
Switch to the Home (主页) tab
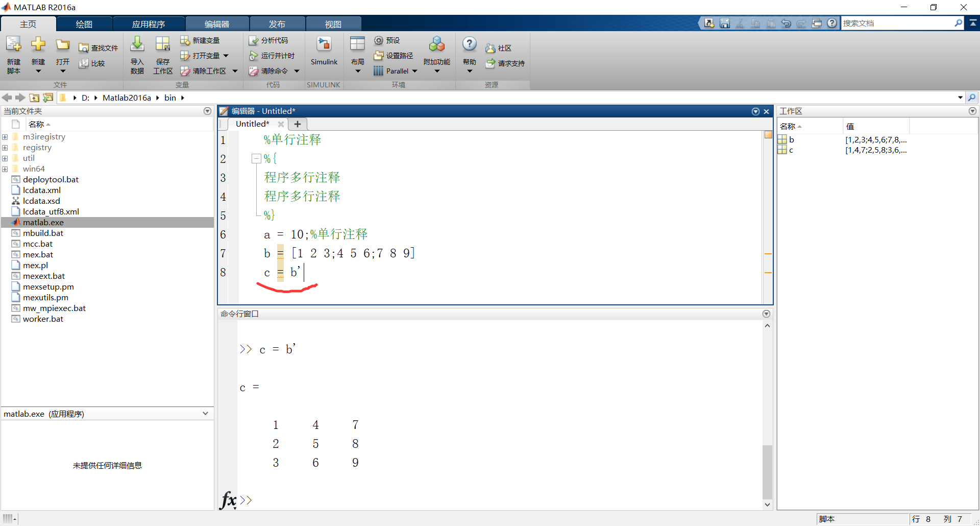click(x=28, y=24)
